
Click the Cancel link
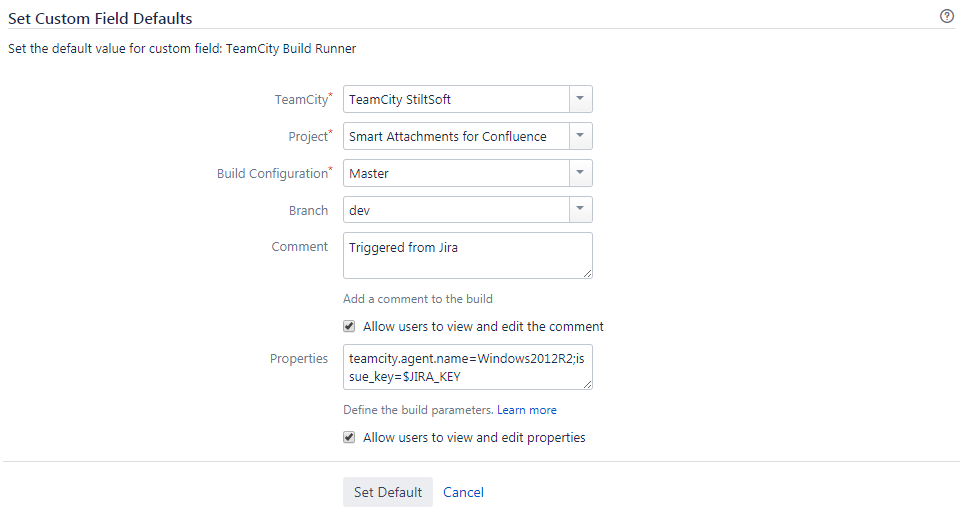463,492
